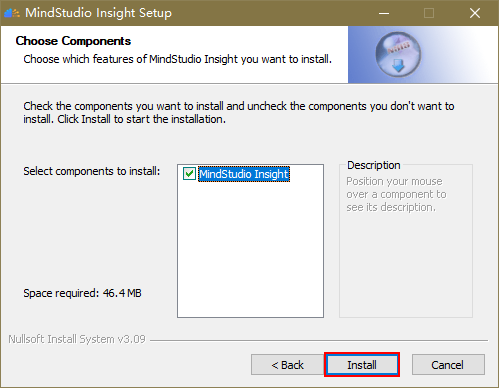Screen dimensions: 499x388
Task: Cancel the MindStudio Insight setup
Action: click(x=448, y=365)
